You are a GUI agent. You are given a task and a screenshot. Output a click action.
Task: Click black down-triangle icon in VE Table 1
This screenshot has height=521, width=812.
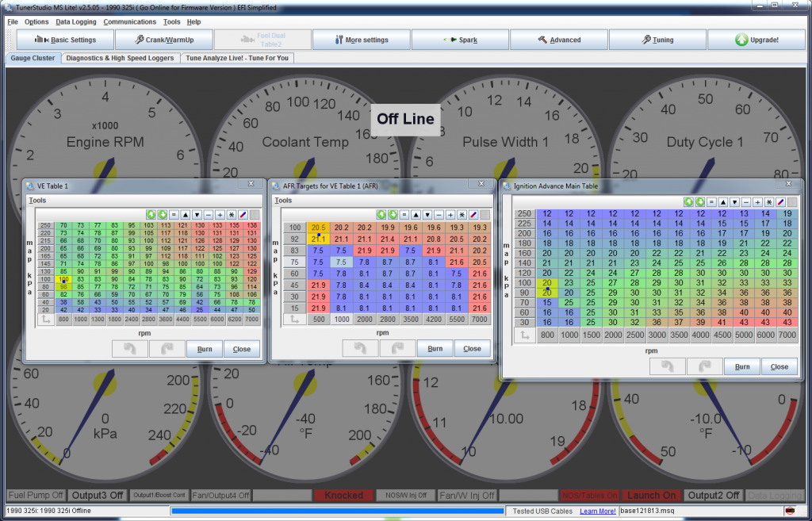(x=197, y=214)
